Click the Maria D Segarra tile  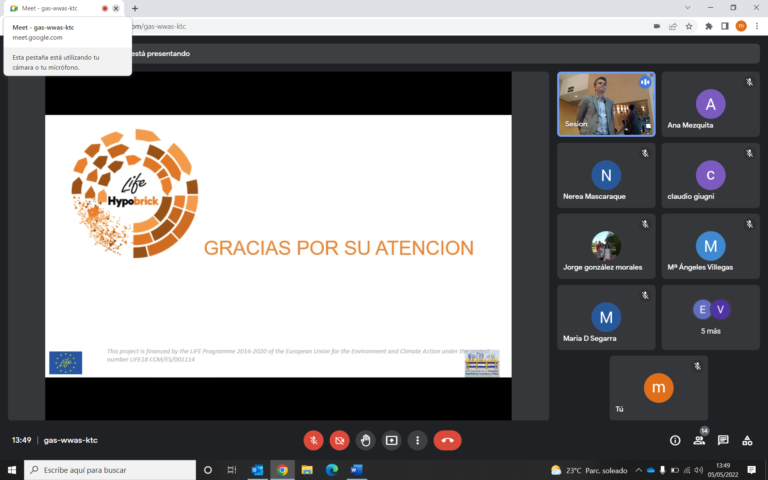pyautogui.click(x=606, y=317)
